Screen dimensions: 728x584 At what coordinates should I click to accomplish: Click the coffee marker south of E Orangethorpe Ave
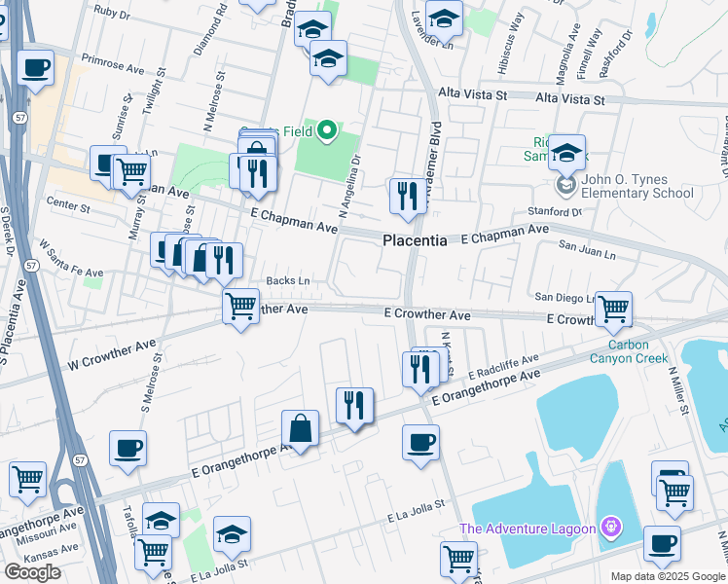(x=420, y=443)
